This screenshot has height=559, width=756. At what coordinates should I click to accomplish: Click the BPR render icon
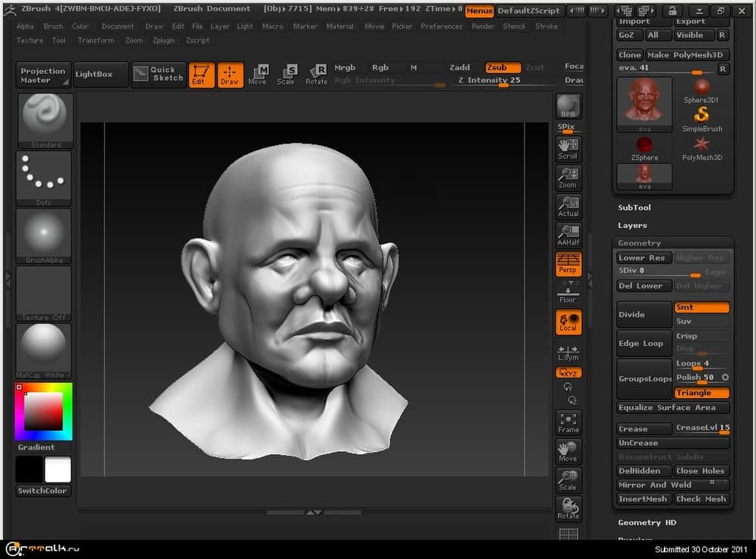point(568,107)
